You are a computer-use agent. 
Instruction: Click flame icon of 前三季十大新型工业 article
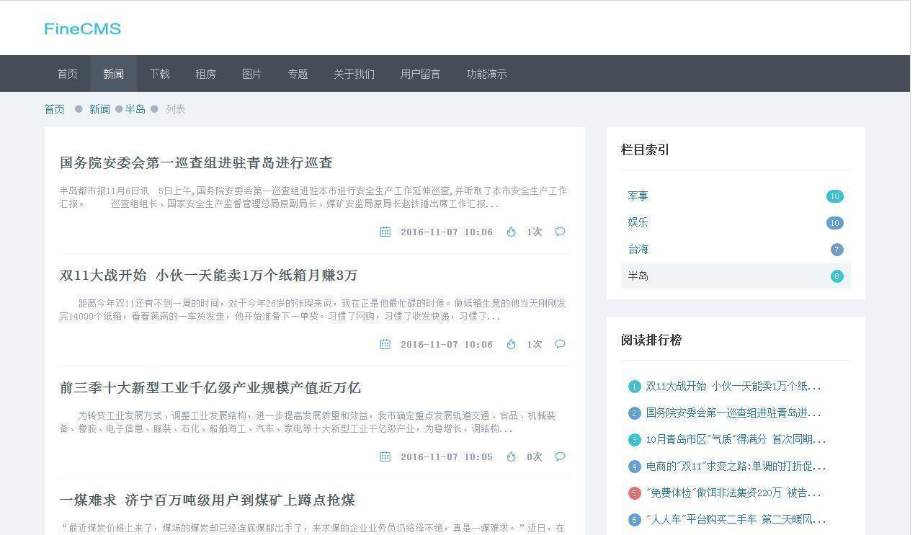[x=511, y=456]
